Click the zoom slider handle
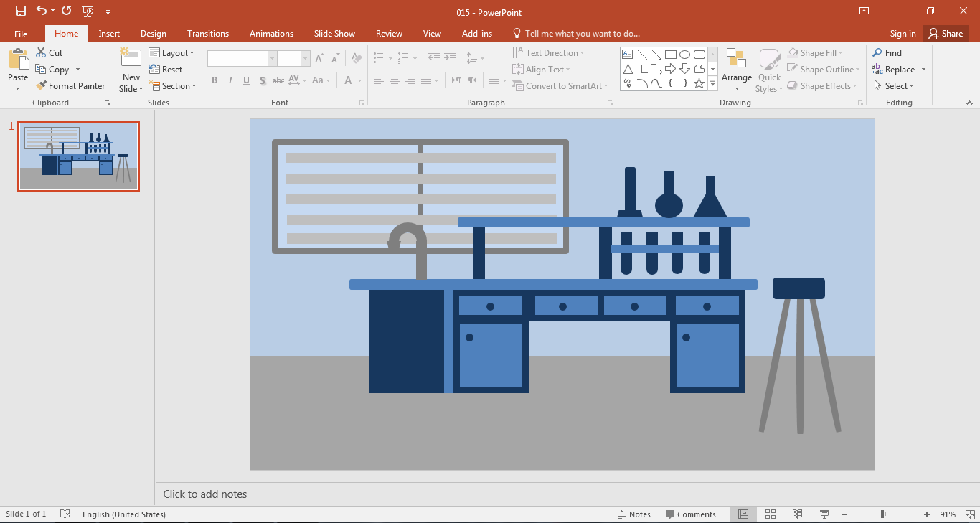 pyautogui.click(x=882, y=514)
